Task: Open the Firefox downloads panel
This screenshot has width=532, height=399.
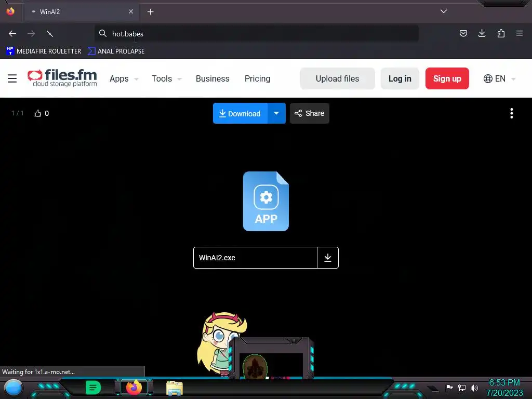Action: pos(482,33)
